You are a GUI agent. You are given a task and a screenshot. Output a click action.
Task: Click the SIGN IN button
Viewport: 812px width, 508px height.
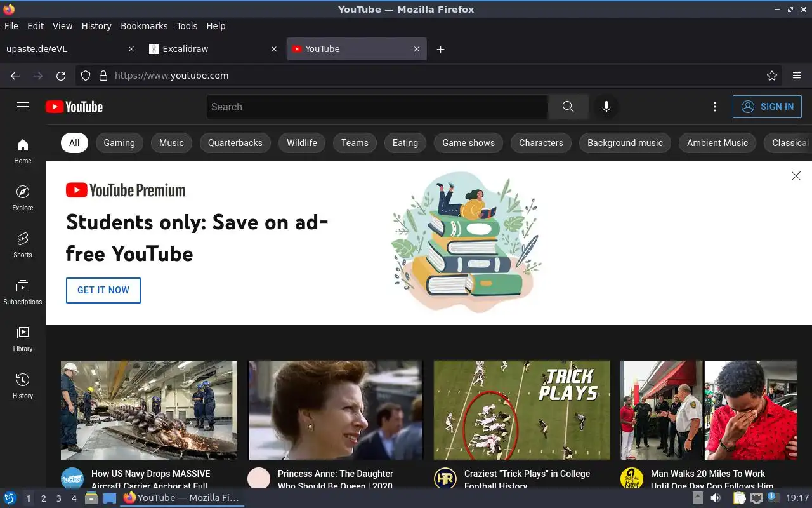point(767,107)
